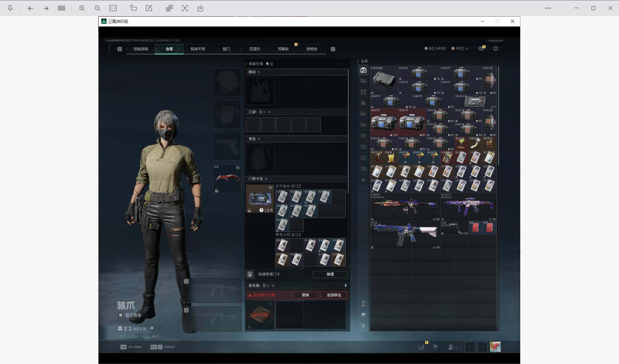619x364 pixels.
Task: Switch to the 交易行 tab
Action: click(255, 49)
